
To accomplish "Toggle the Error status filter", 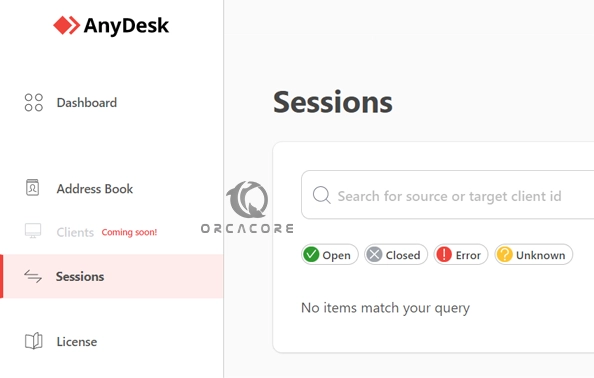I will click(x=461, y=255).
